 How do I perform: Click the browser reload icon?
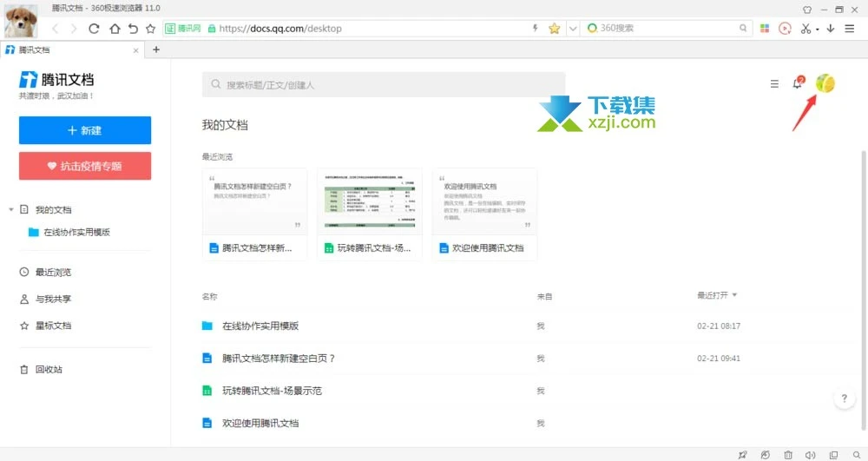94,29
